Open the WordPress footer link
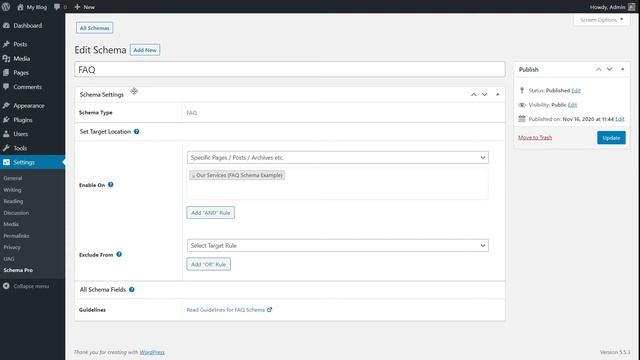This screenshot has height=360, width=640. click(x=152, y=352)
